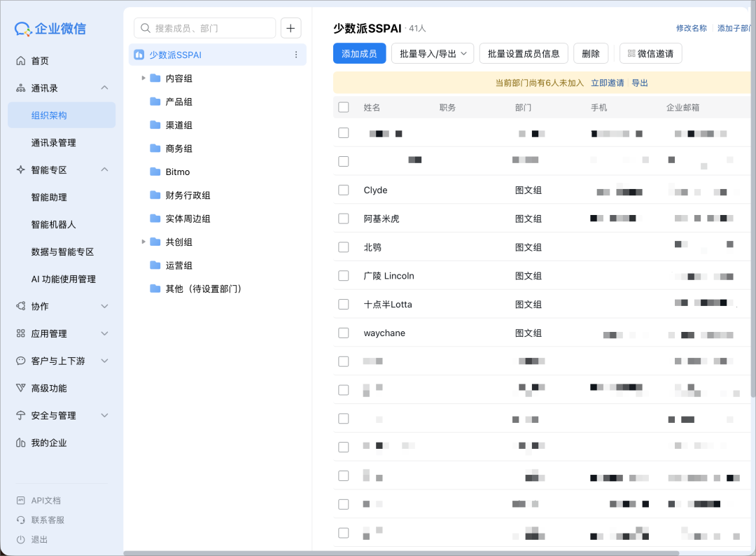The image size is (756, 556).
Task: Check the row of 广陵 Lincoln
Action: (344, 275)
